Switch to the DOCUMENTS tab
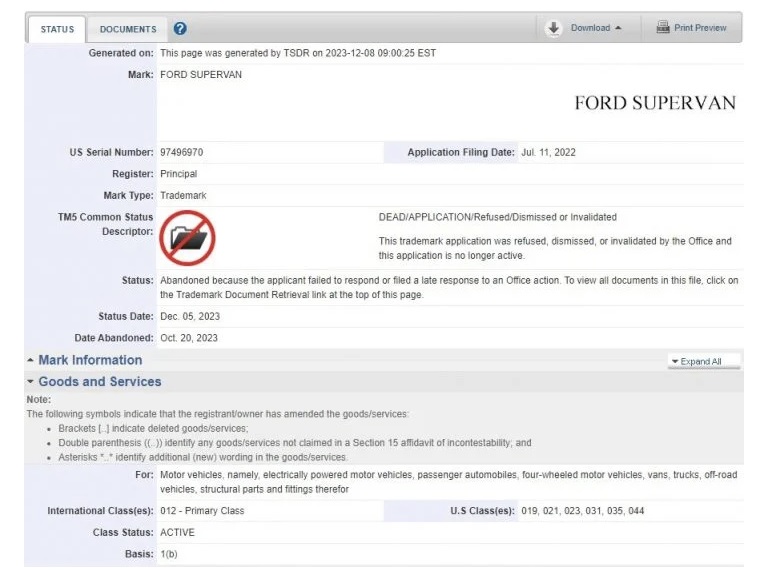The width and height of the screenshot is (775, 575). pos(128,29)
